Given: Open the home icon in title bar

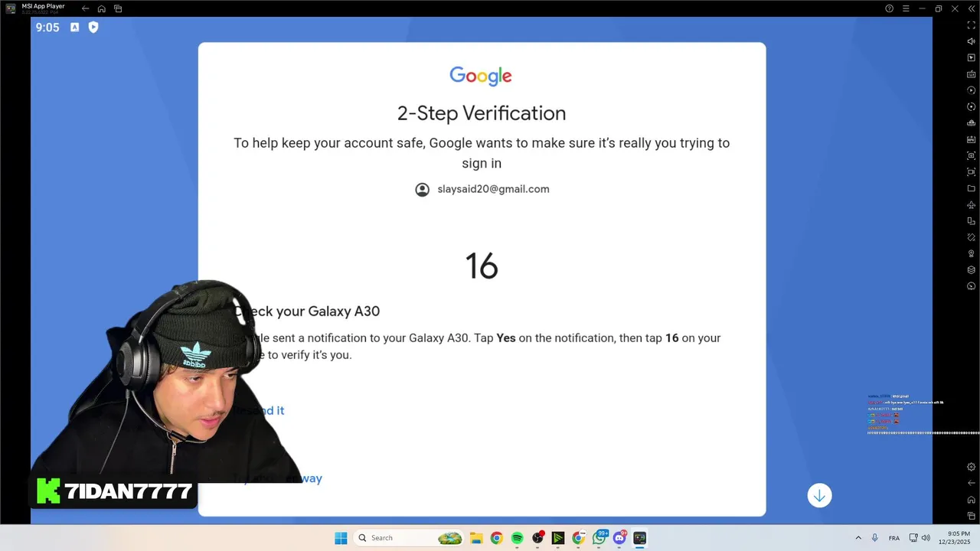Looking at the screenshot, I should pyautogui.click(x=101, y=8).
